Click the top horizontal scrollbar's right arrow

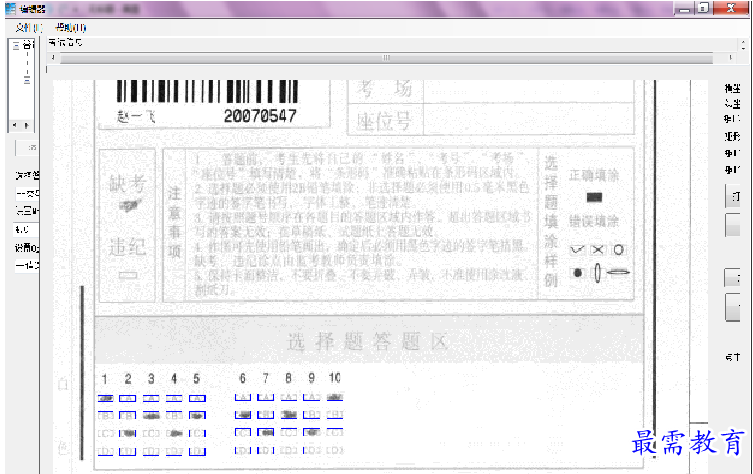tap(730, 58)
